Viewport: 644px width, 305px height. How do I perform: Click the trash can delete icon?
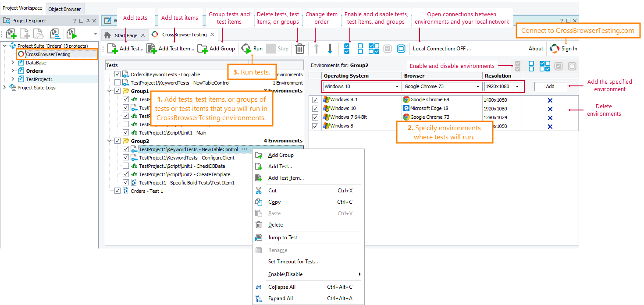point(300,49)
